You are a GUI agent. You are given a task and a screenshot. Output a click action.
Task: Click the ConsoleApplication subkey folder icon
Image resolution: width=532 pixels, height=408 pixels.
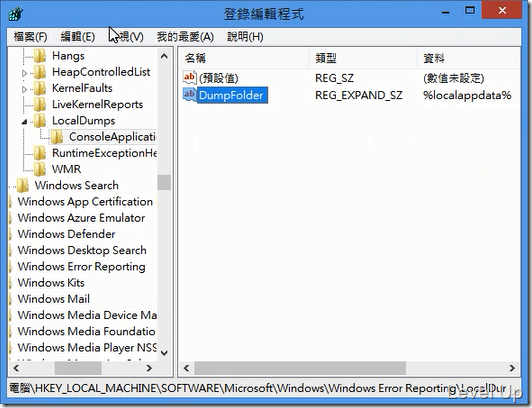coord(57,137)
